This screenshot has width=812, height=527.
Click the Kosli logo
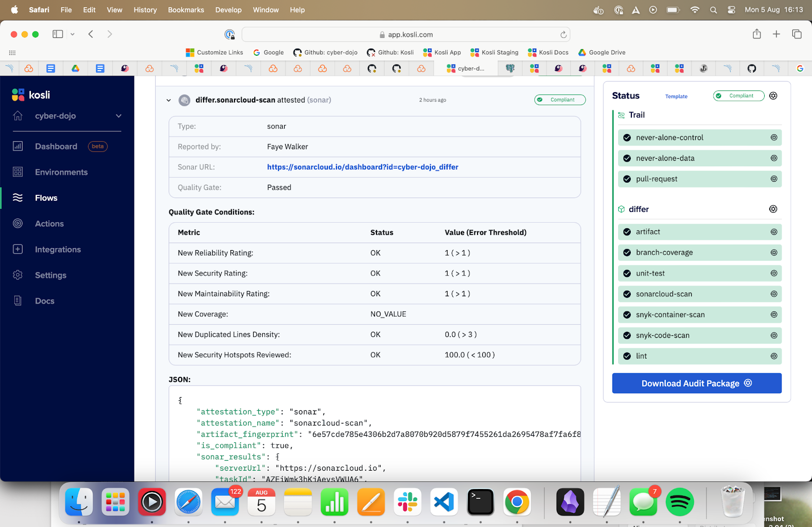click(x=31, y=95)
